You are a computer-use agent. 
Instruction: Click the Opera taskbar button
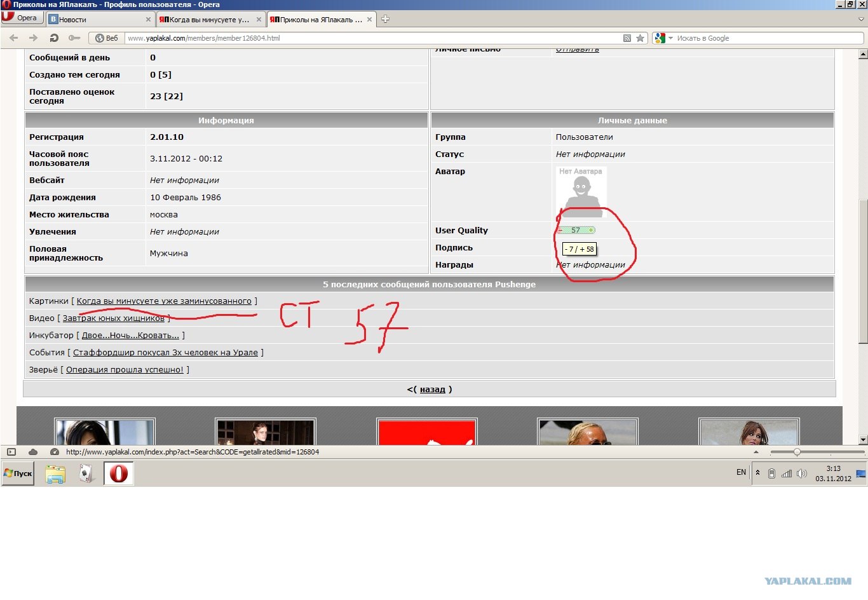click(119, 474)
